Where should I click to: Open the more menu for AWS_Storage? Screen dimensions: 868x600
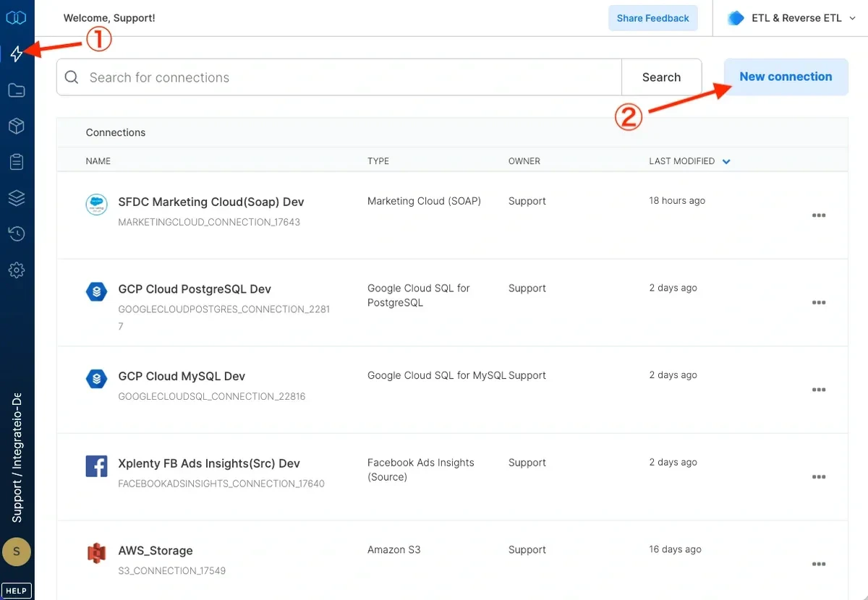[x=819, y=564]
